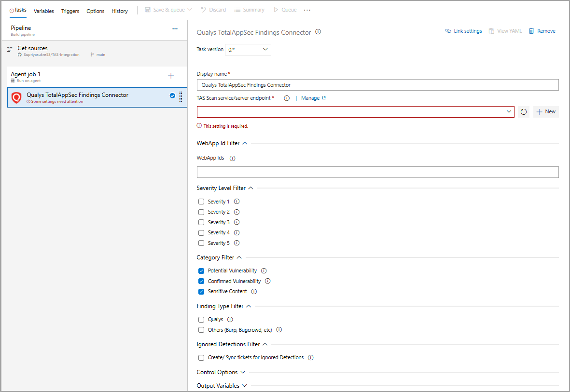Viewport: 570px width, 392px height.
Task: Show info for Severity 3
Action: tap(236, 222)
